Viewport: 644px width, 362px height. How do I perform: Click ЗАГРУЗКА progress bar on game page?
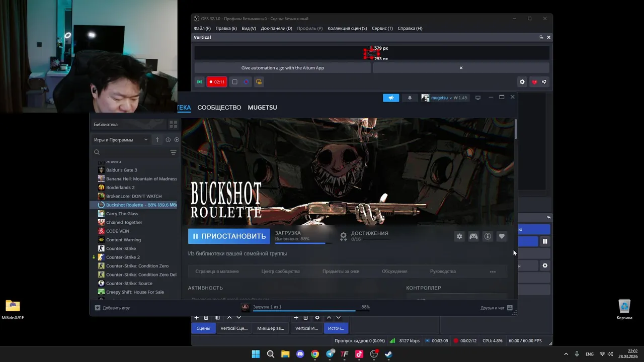tap(303, 243)
